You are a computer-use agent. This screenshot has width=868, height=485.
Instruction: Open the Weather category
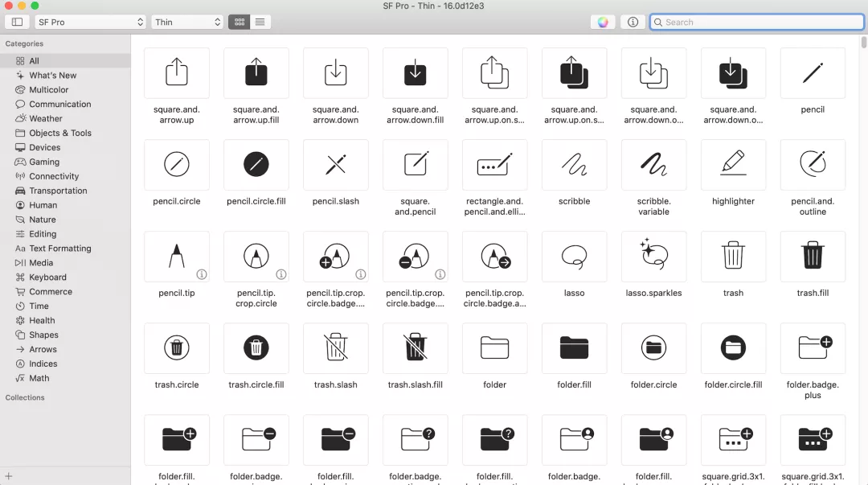[x=46, y=118]
